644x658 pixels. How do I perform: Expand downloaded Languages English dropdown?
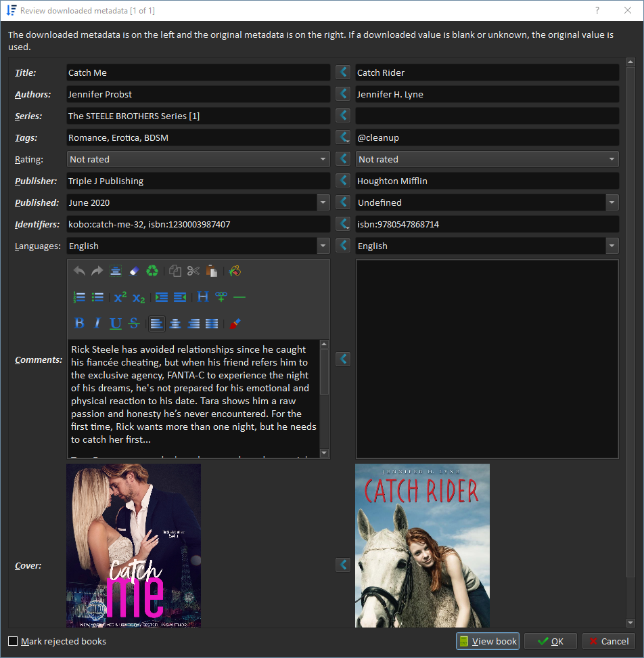point(323,246)
